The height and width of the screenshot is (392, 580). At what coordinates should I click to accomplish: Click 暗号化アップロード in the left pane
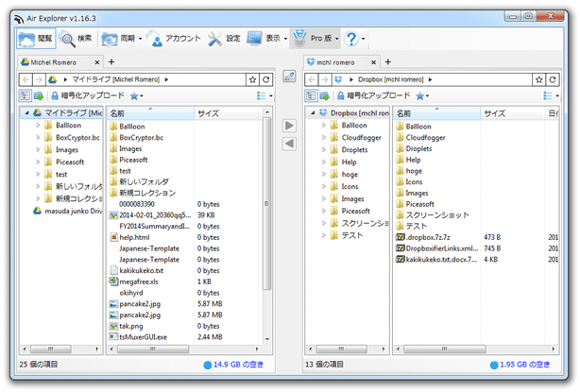[87, 95]
